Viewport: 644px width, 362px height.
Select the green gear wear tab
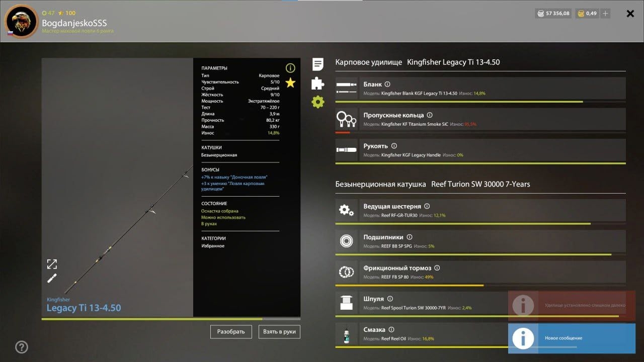pyautogui.click(x=317, y=102)
